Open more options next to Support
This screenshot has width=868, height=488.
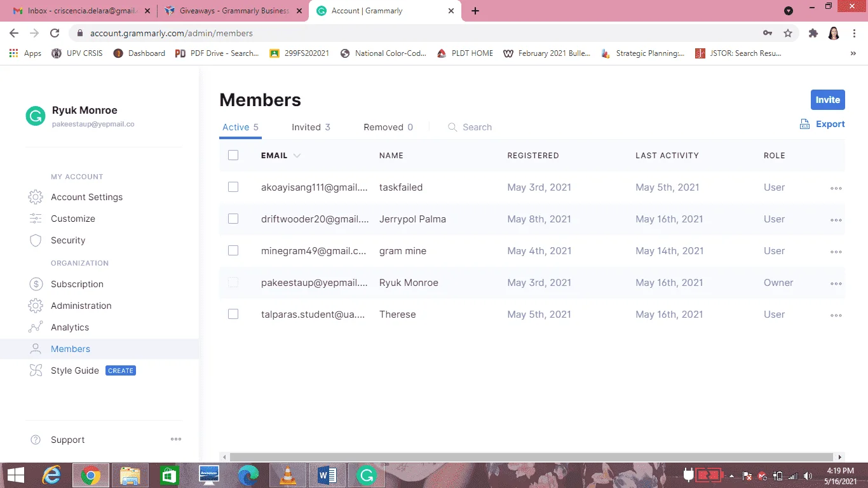(x=176, y=439)
